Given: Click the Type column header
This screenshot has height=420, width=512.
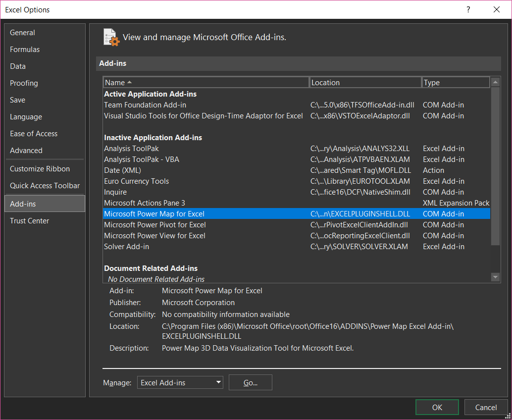Looking at the screenshot, I should pos(456,83).
